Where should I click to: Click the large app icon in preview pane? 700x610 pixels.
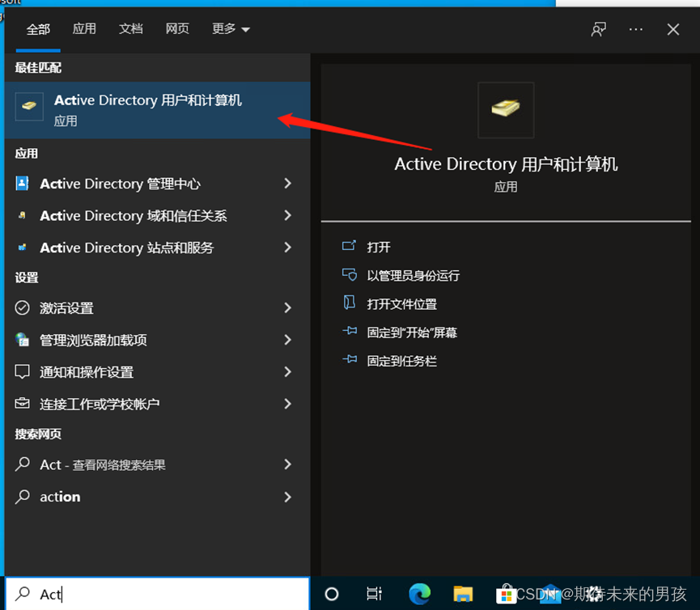click(x=506, y=110)
